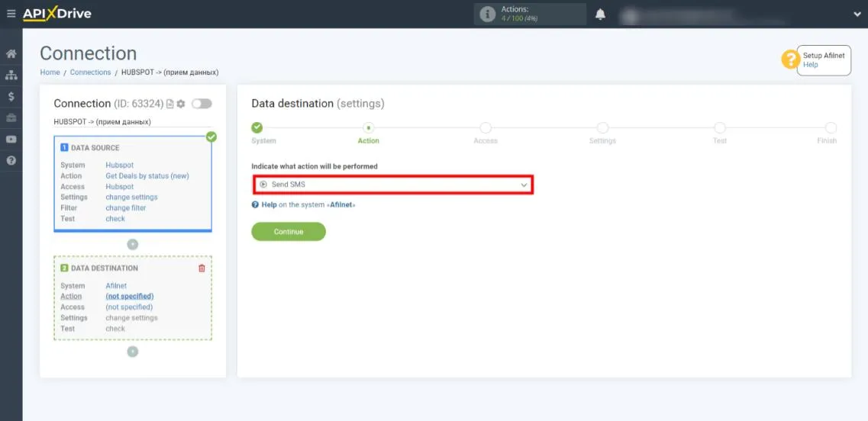Screen dimensions: 868x421
Task: Expand the Send SMS action dropdown
Action: tap(392, 185)
